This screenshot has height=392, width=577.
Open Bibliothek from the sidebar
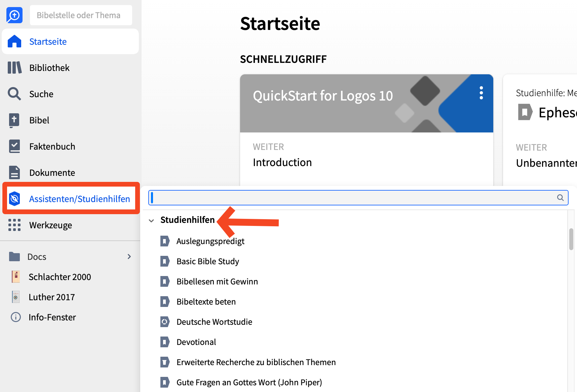click(x=49, y=68)
